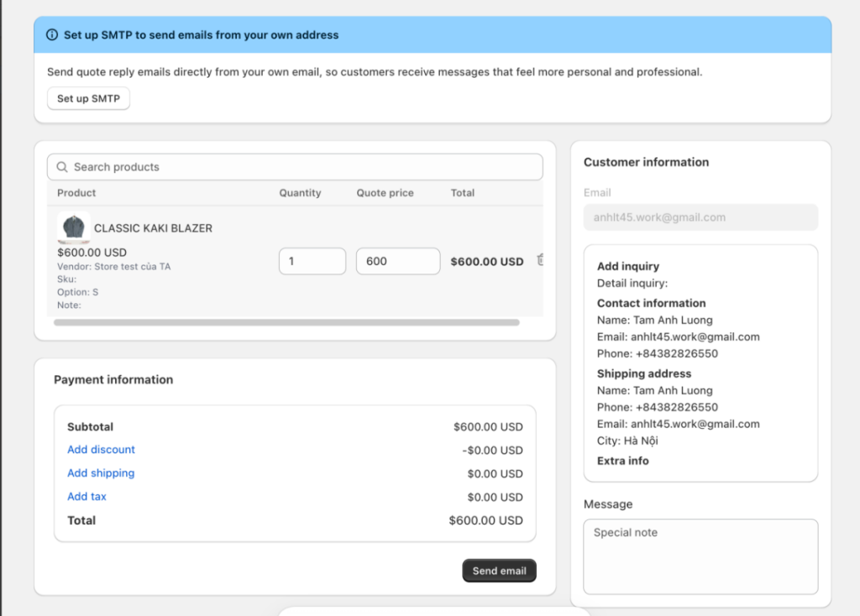Click the Total column header

point(463,193)
